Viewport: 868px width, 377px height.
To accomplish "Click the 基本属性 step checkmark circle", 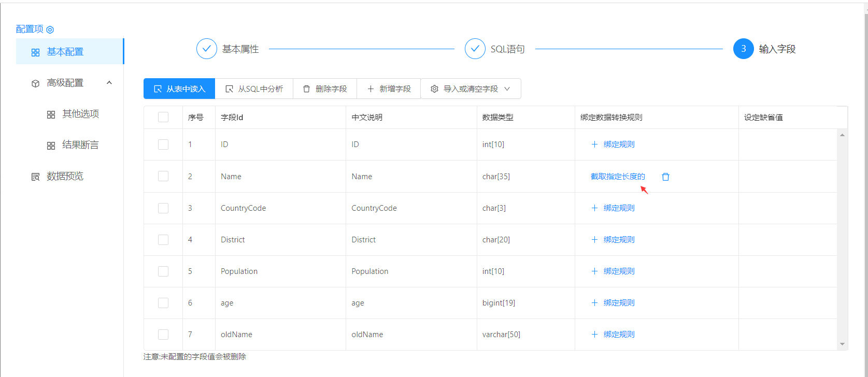I will (x=206, y=49).
